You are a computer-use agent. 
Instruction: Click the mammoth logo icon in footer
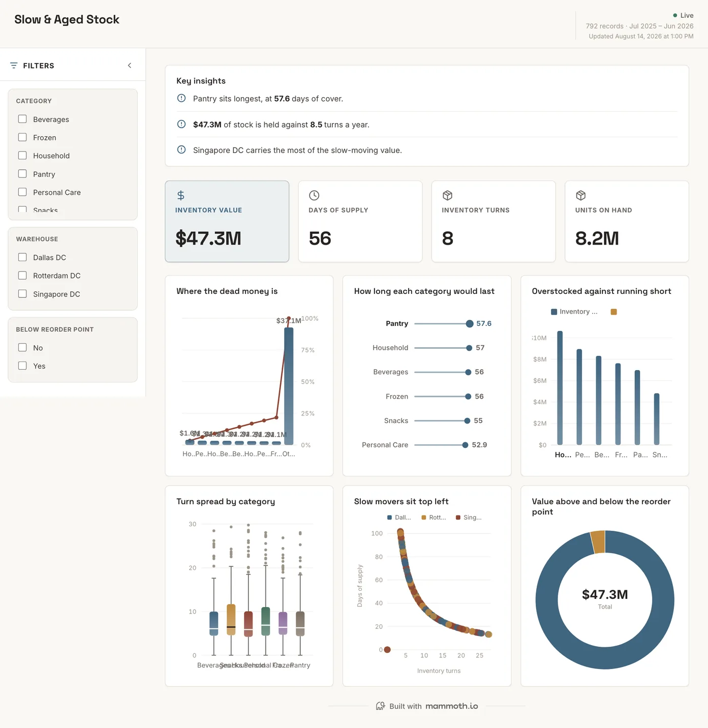pos(380,706)
